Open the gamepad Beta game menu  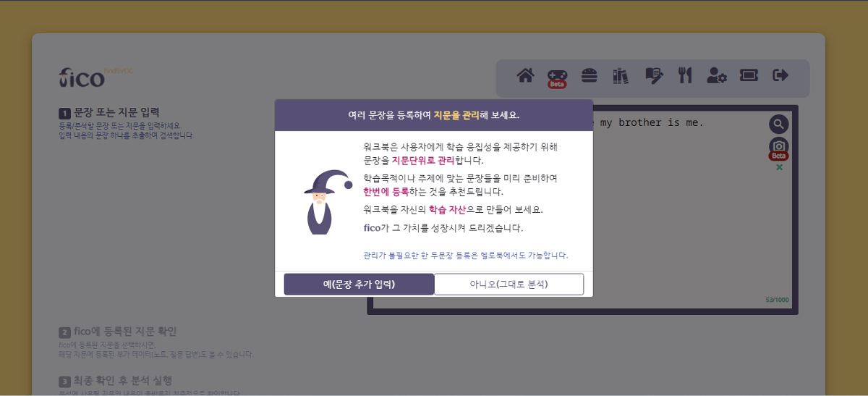coord(557,77)
